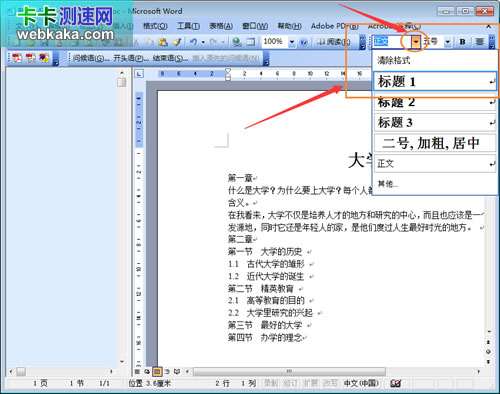The height and width of the screenshot is (394, 500).
Task: Click the zoom 100% input box
Action: point(275,42)
